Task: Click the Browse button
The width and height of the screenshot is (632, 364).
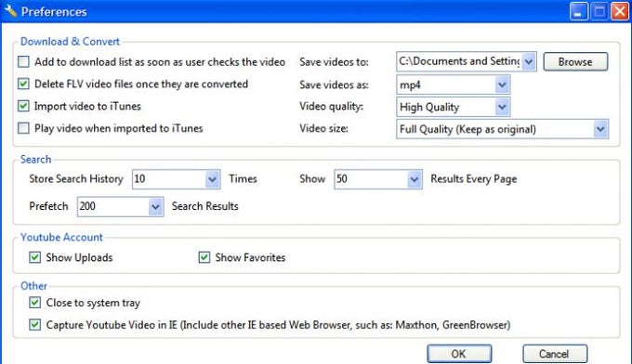Action: (575, 61)
